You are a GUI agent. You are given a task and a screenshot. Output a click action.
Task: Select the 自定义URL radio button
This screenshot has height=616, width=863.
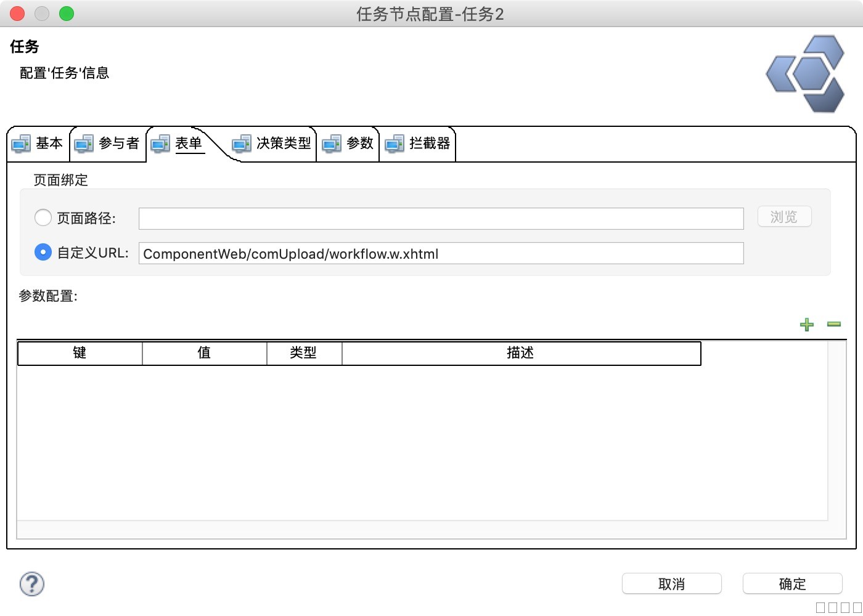43,252
